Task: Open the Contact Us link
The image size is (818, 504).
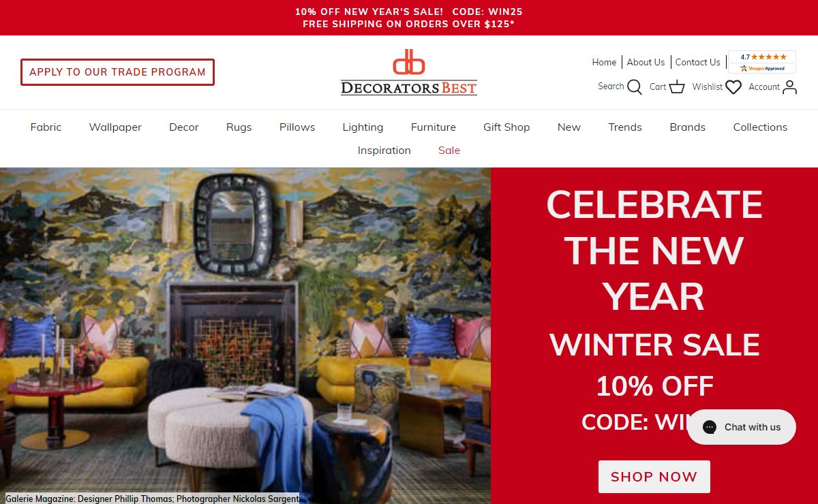Action: tap(697, 62)
